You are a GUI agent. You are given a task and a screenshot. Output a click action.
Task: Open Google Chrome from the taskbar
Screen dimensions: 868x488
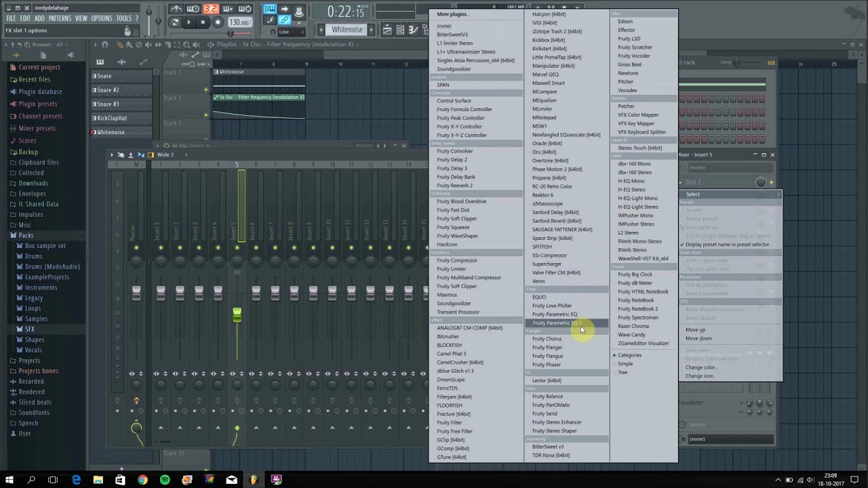[142, 480]
